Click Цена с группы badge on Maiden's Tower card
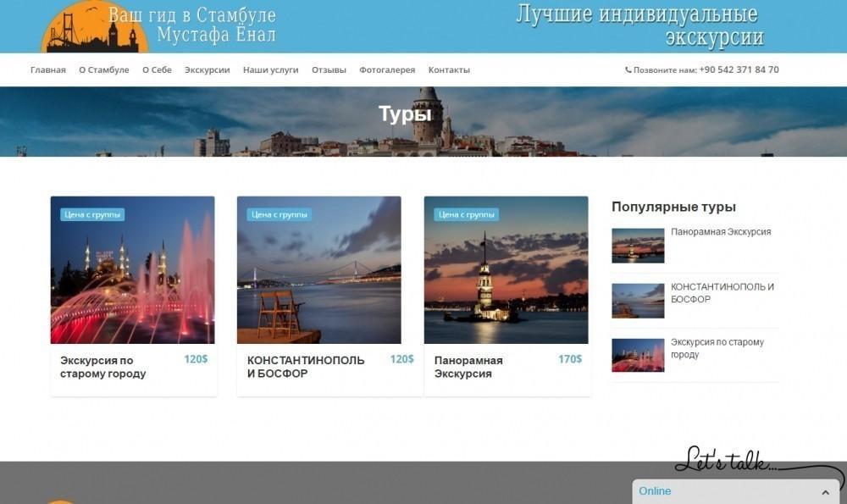This screenshot has height=504, width=847. pos(466,214)
